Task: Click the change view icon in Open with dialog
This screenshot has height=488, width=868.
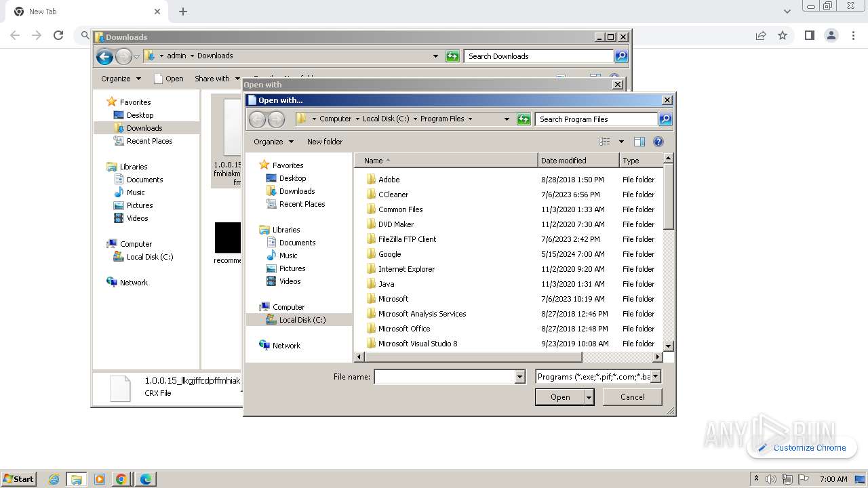Action: tap(605, 142)
